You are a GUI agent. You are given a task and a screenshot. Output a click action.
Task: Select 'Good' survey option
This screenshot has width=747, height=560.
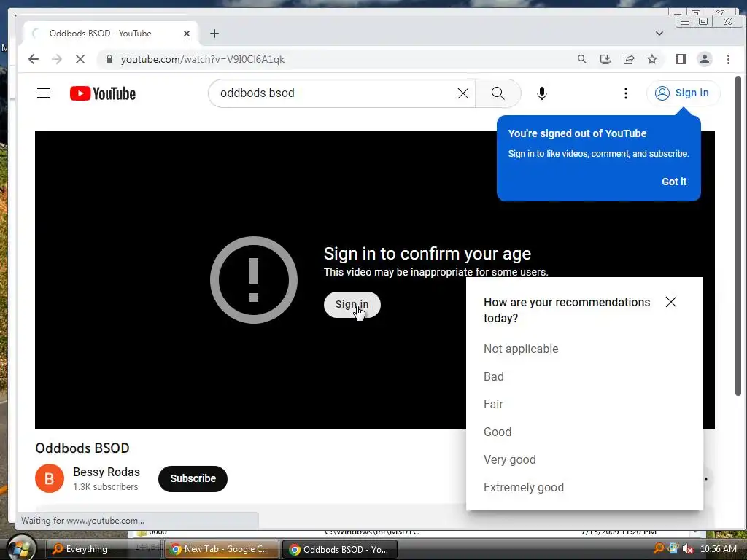coord(498,432)
